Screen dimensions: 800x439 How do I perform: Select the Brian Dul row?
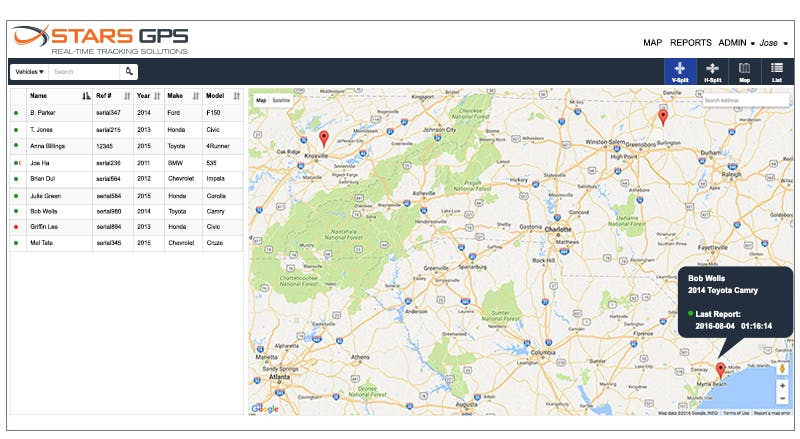(x=127, y=179)
